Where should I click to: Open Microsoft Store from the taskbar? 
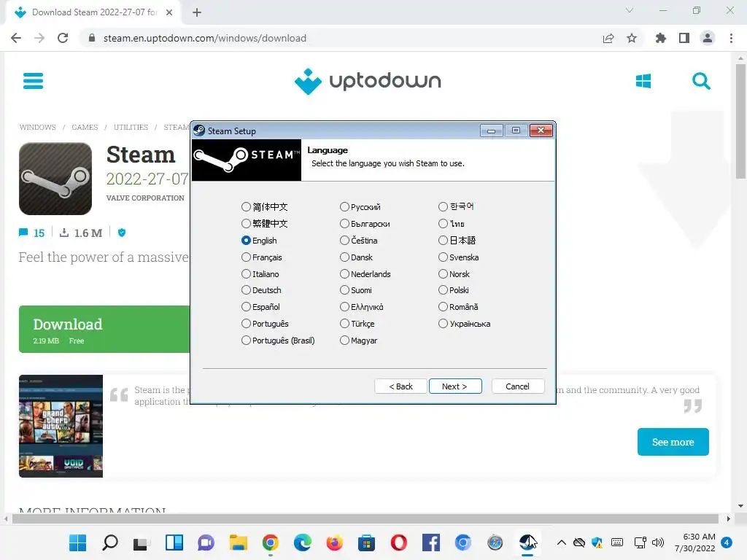point(366,542)
